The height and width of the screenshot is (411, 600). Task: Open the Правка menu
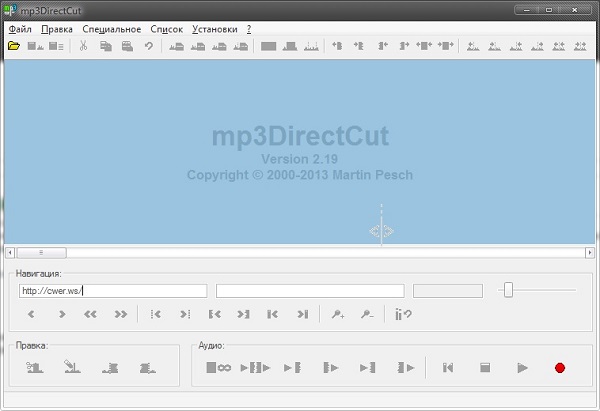click(x=57, y=29)
